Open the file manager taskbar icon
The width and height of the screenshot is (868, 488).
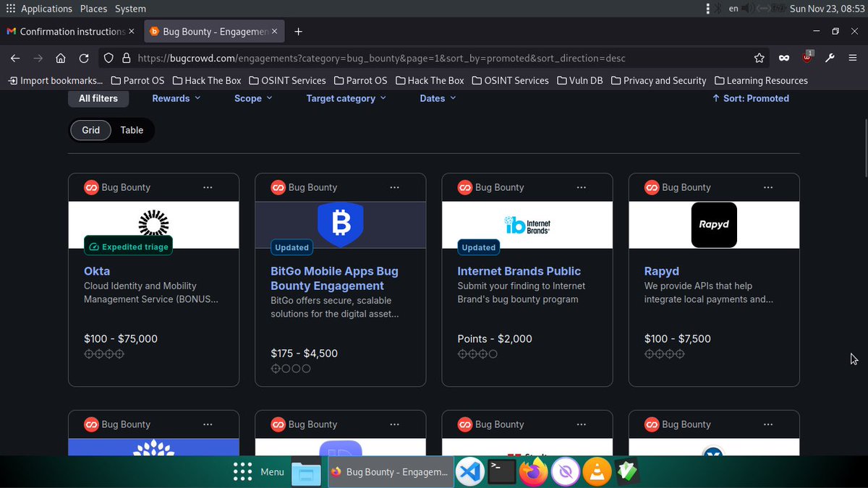tap(306, 473)
